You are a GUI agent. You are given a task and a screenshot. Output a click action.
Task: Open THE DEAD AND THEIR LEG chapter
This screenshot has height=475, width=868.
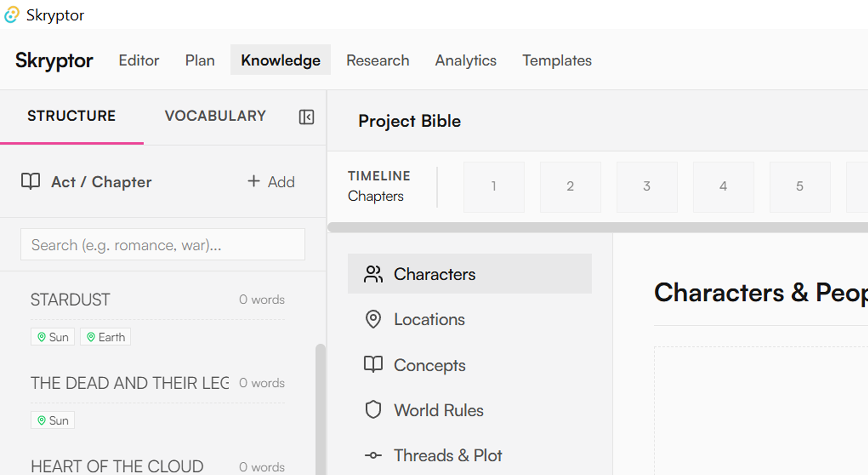[x=130, y=383]
